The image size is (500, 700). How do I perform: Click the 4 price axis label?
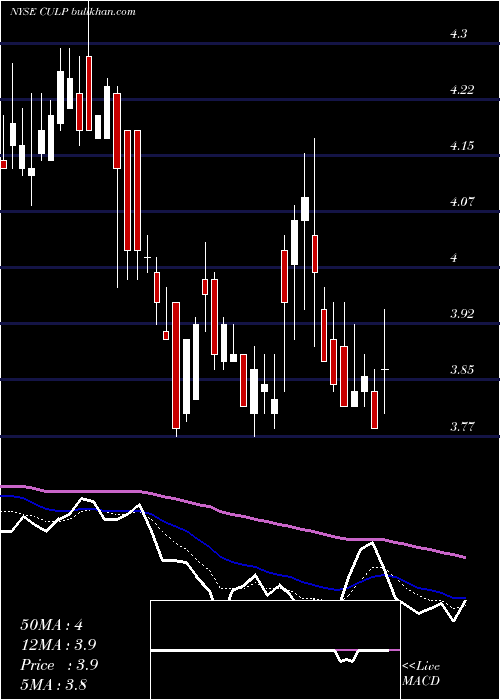(454, 258)
